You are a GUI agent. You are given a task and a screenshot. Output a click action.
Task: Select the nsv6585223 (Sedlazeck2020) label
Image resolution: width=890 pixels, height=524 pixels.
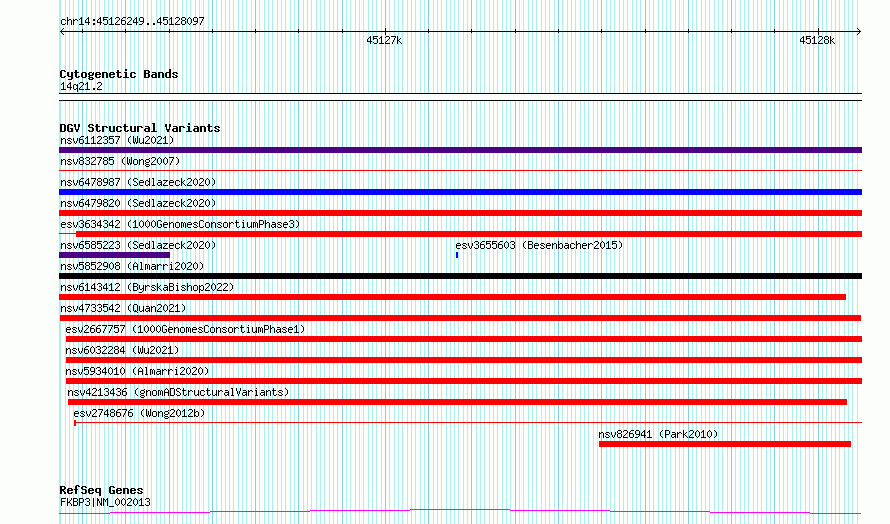pyautogui.click(x=138, y=245)
